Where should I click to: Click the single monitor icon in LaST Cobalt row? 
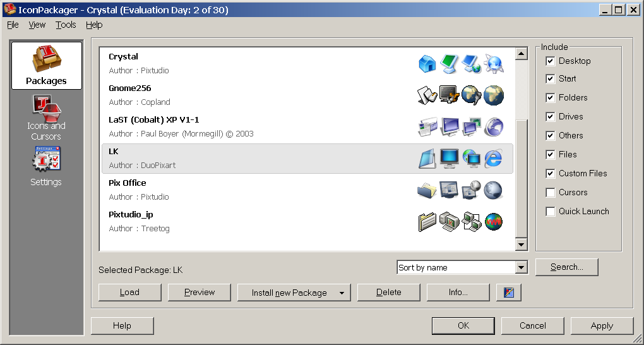tap(449, 126)
